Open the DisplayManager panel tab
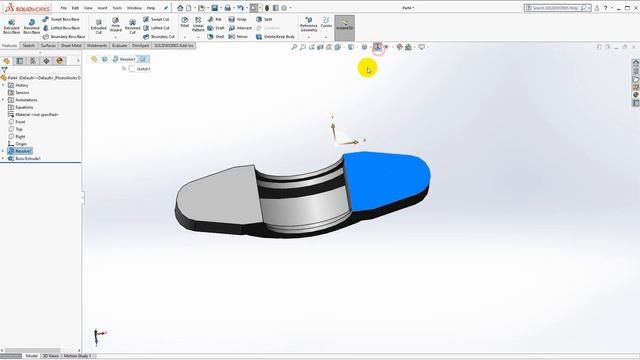This screenshot has width=640, height=360. point(60,61)
